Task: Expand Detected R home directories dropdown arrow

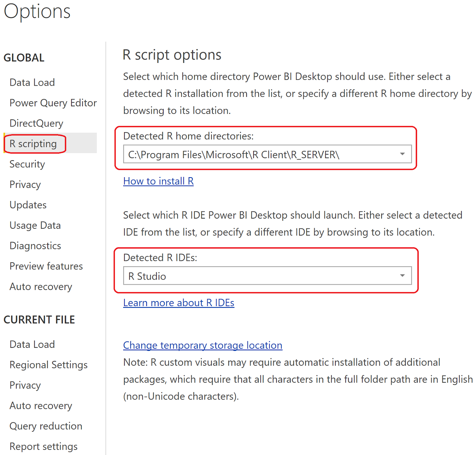Action: (x=402, y=154)
